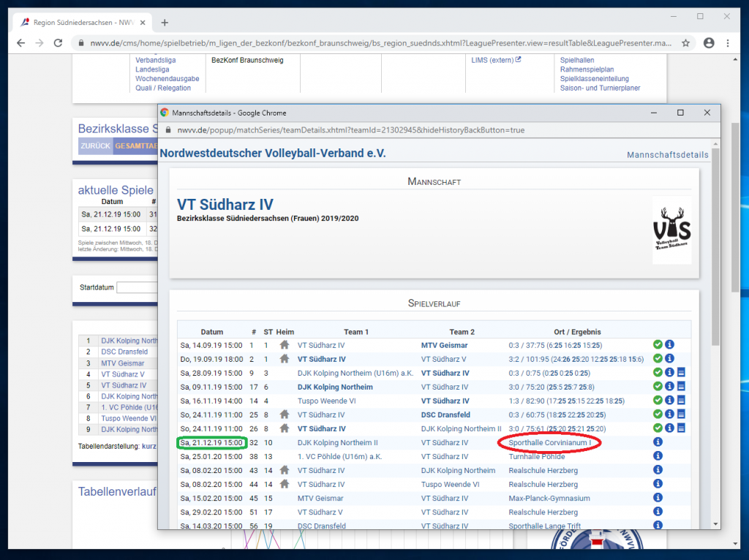Click Tuspo Weende VI in standings table

pyautogui.click(x=129, y=418)
